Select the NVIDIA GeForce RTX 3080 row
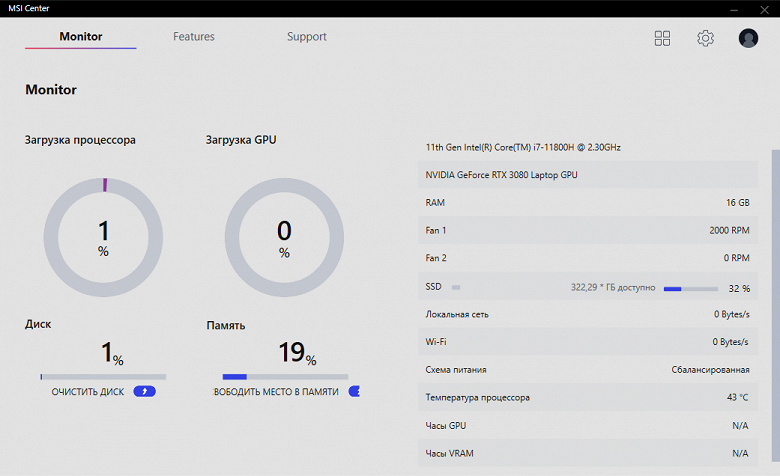The image size is (780, 476). coord(587,175)
